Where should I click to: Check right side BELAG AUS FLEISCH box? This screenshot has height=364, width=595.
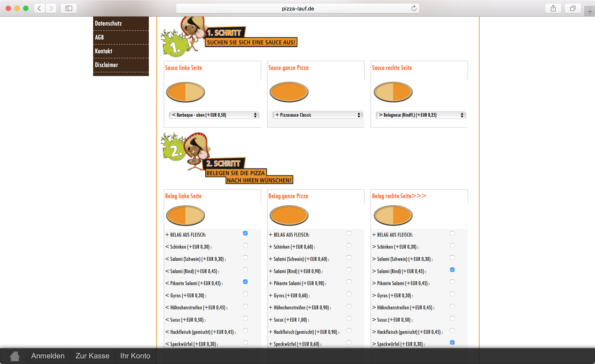click(452, 233)
